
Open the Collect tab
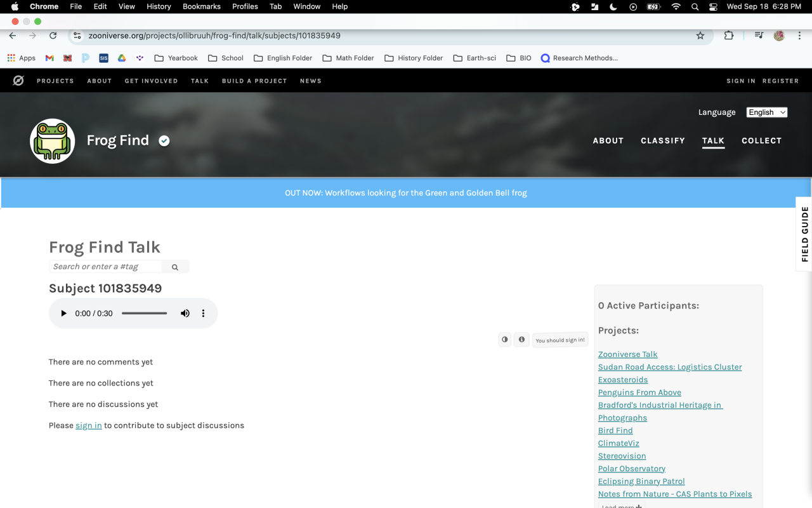point(762,140)
